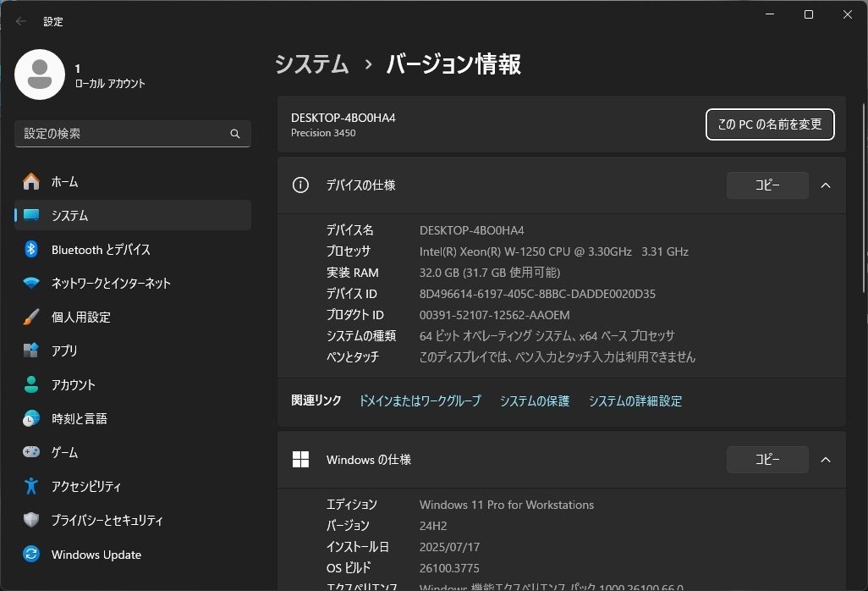868x591 pixels.
Task: Click the 設定の検索 search field
Action: pos(133,134)
